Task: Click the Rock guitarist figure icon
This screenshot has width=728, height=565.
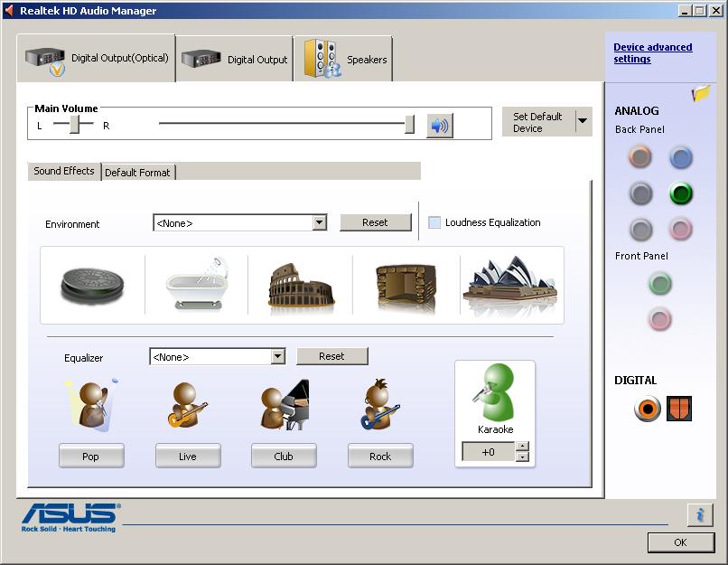Action: point(379,405)
